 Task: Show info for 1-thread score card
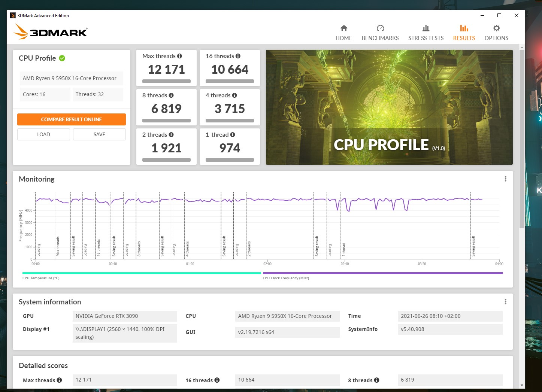point(233,135)
